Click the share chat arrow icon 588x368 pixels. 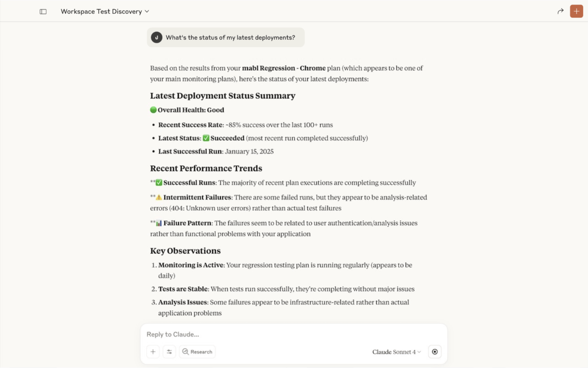[x=560, y=11]
